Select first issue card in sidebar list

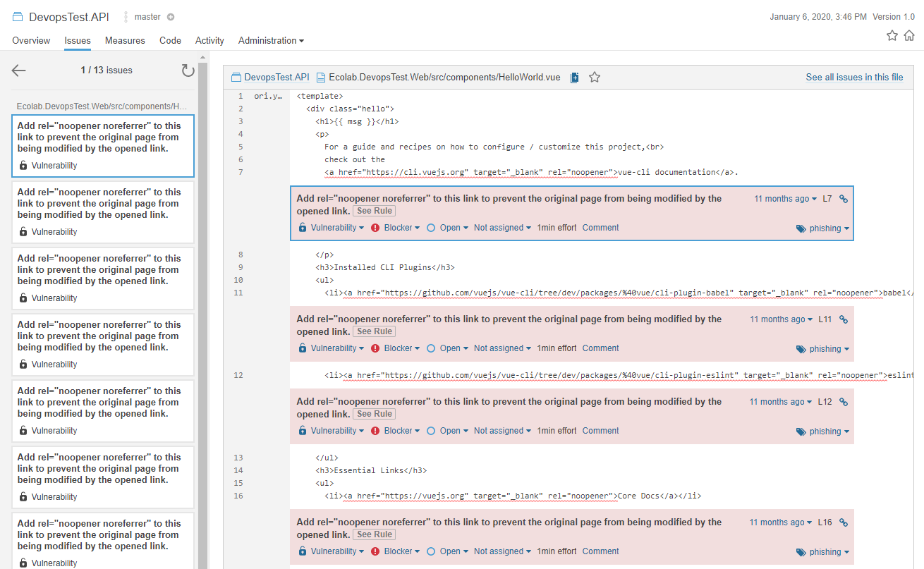click(x=103, y=146)
